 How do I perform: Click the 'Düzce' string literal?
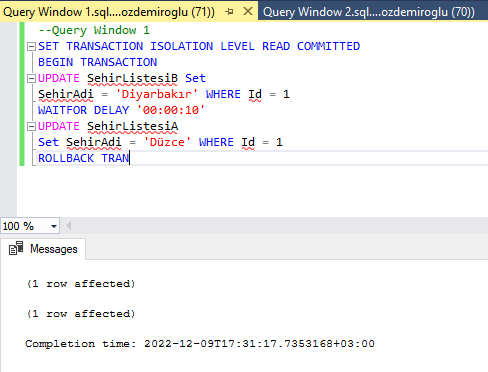point(167,142)
